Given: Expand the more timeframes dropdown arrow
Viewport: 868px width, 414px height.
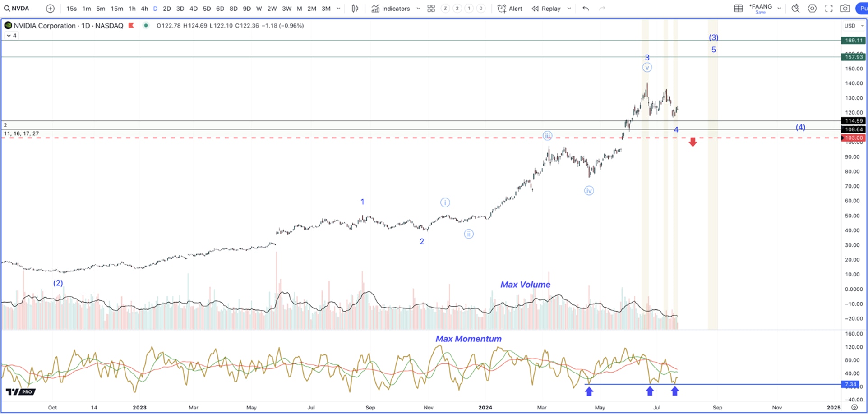Looking at the screenshot, I should click(x=338, y=9).
